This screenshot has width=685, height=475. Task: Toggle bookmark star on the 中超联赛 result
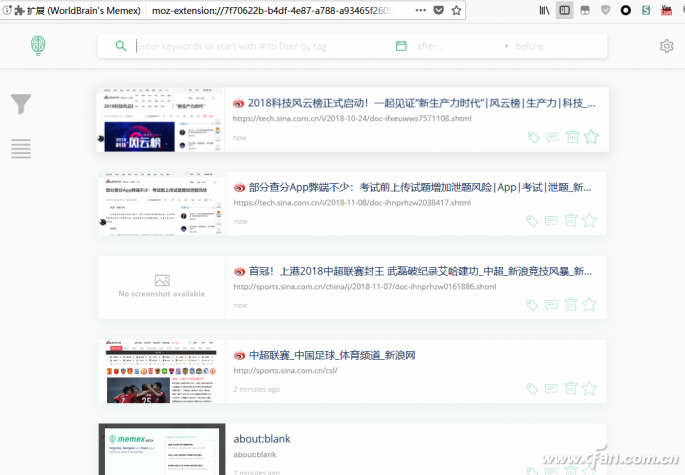tap(591, 389)
